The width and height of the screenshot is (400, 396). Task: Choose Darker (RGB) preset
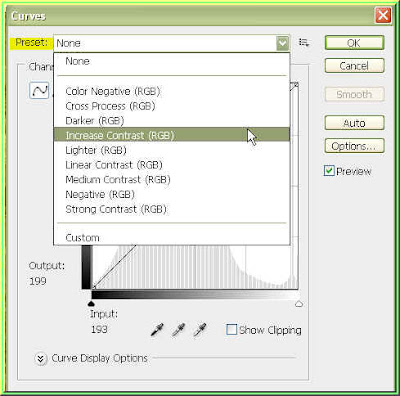tap(172, 121)
